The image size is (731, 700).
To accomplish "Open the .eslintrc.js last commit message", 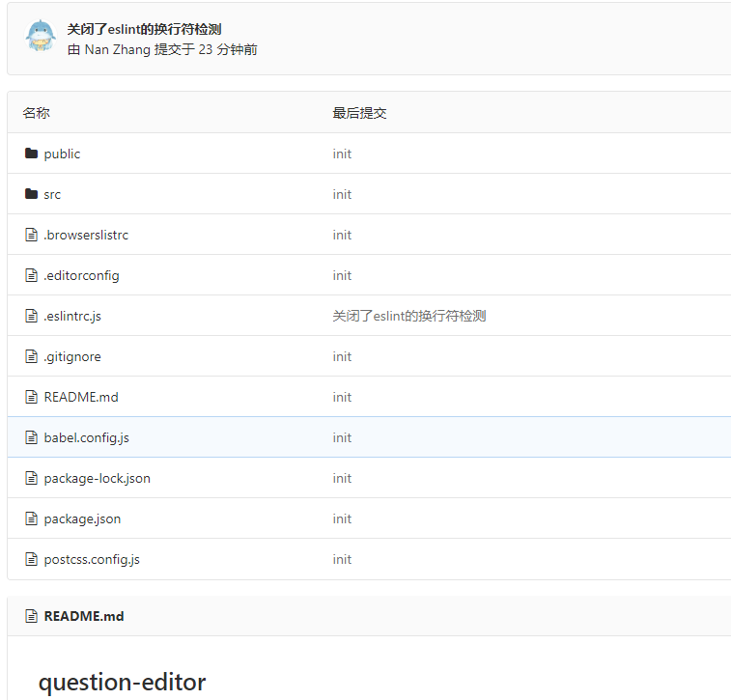I will click(409, 316).
